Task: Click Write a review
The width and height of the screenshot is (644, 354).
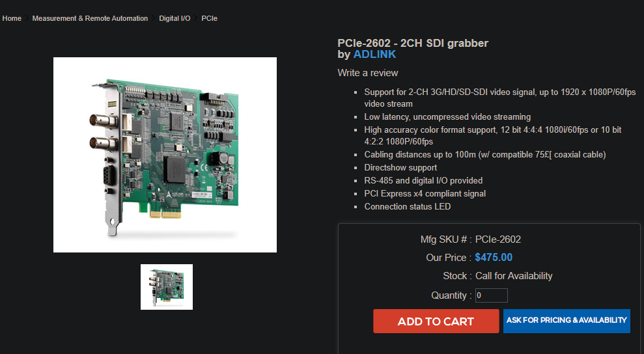Action: 368,73
